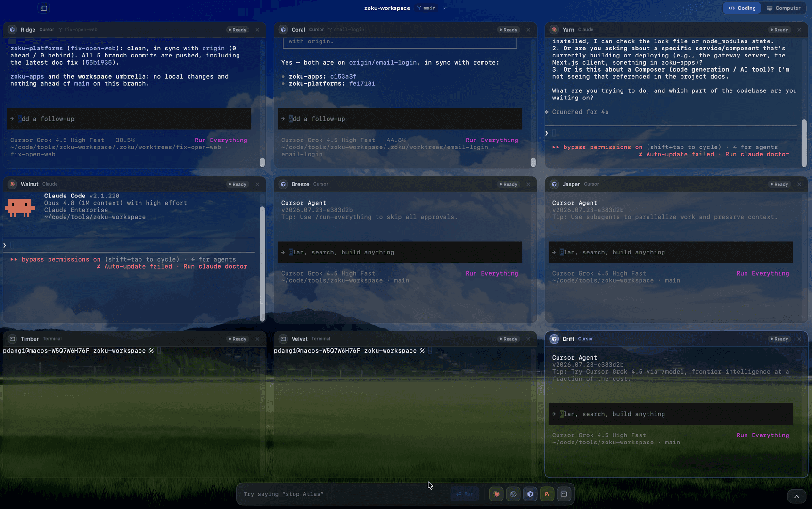
Task: Select the OpenAI agent icon in the command bar
Action: point(513,494)
